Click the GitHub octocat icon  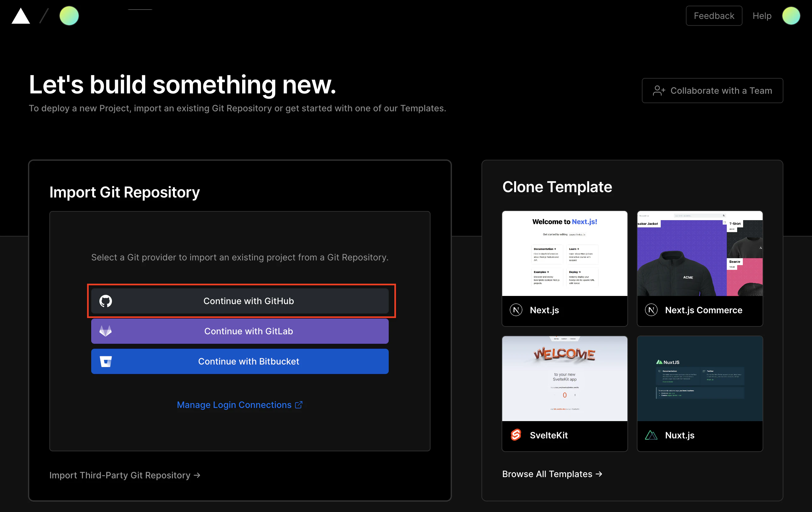click(x=106, y=301)
